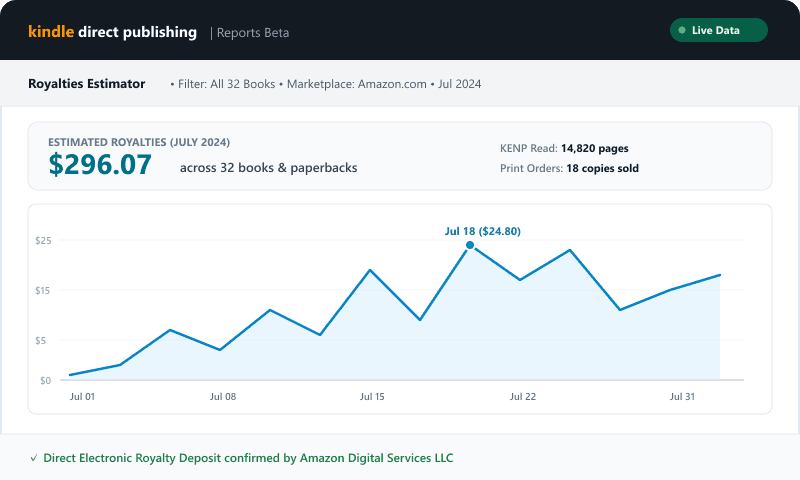Screen dimensions: 800x480
Task: Open the Reports Beta label
Action: click(x=253, y=33)
